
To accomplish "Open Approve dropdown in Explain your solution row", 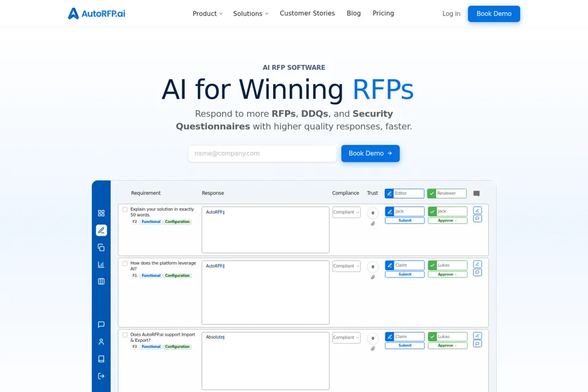I will pos(447,221).
